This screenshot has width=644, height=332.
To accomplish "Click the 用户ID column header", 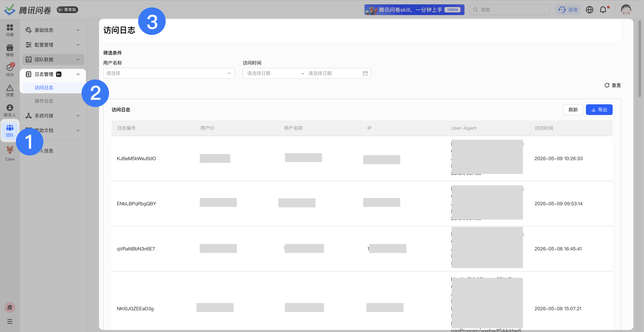I will click(x=207, y=128).
